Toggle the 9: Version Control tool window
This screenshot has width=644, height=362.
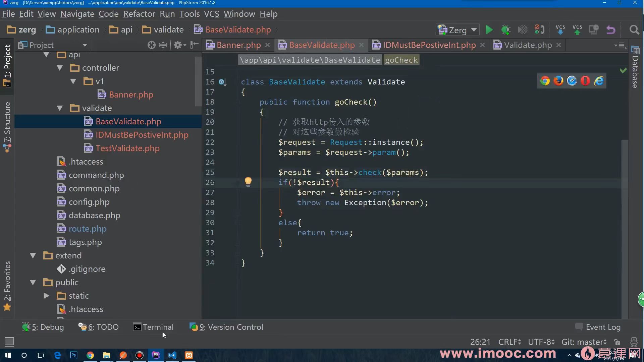coord(226,327)
